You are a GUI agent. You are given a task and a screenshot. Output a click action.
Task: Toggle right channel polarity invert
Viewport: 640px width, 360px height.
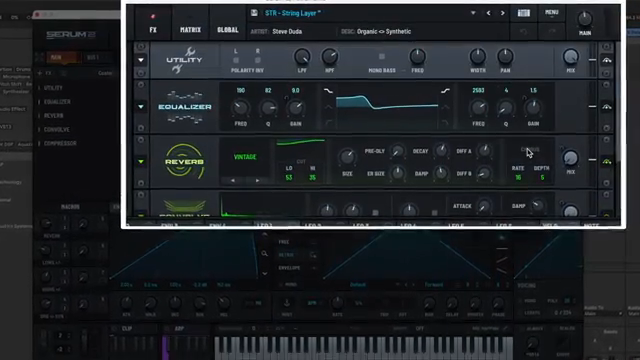point(258,60)
